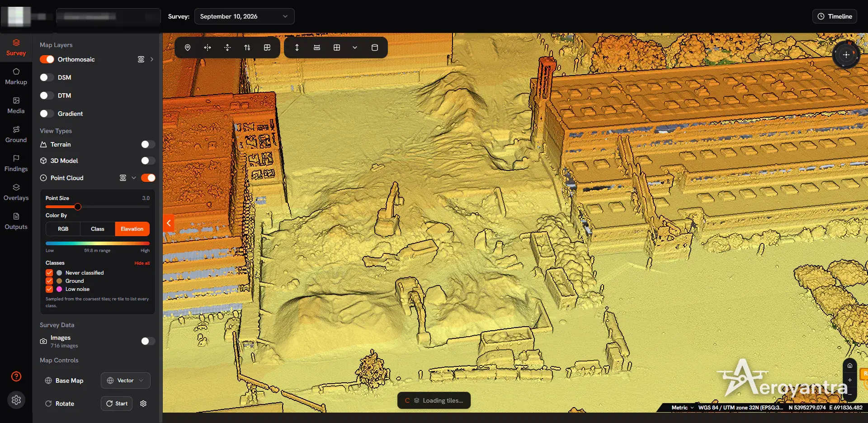Enable the DSM layer toggle
This screenshot has width=868, height=423.
click(x=47, y=77)
